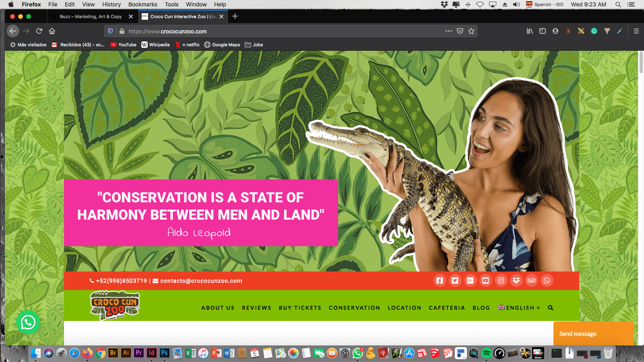Bookmark page with the star icon

[x=471, y=31]
